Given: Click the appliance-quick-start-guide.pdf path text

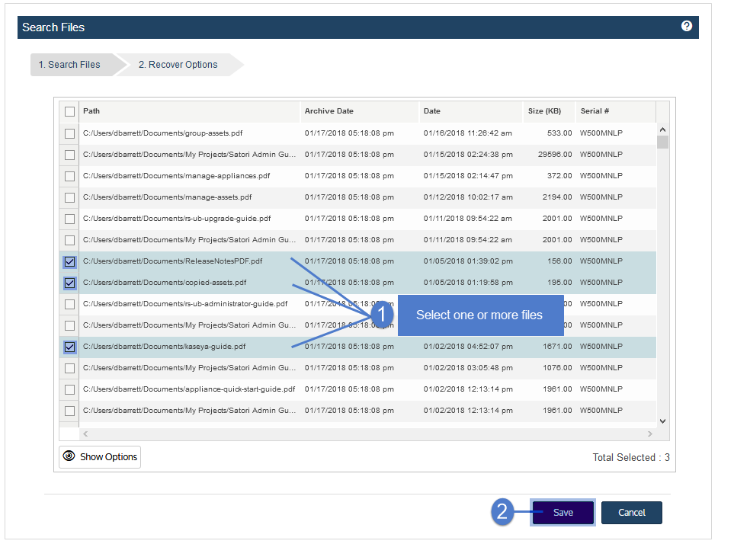Looking at the screenshot, I should 189,389.
